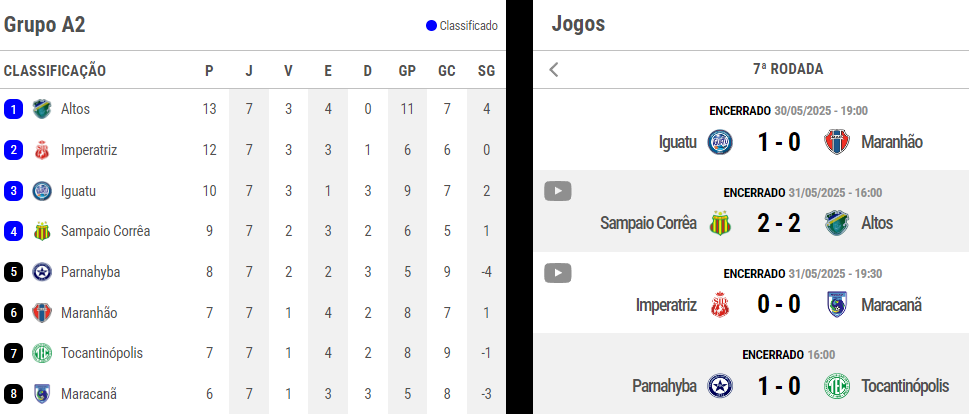This screenshot has height=414, width=969.
Task: Play video for the Sampaio Corrêa vs Altos match
Action: point(557,192)
